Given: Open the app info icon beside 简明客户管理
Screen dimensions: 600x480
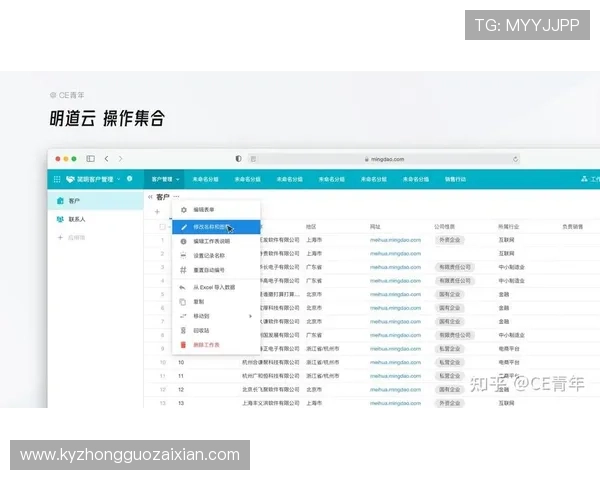Looking at the screenshot, I should [129, 179].
